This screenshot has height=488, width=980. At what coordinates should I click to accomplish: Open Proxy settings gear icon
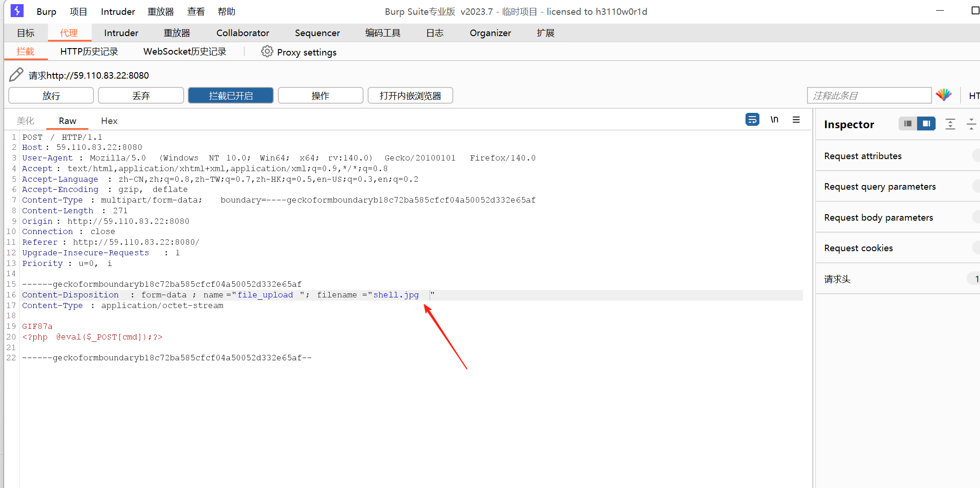click(267, 51)
